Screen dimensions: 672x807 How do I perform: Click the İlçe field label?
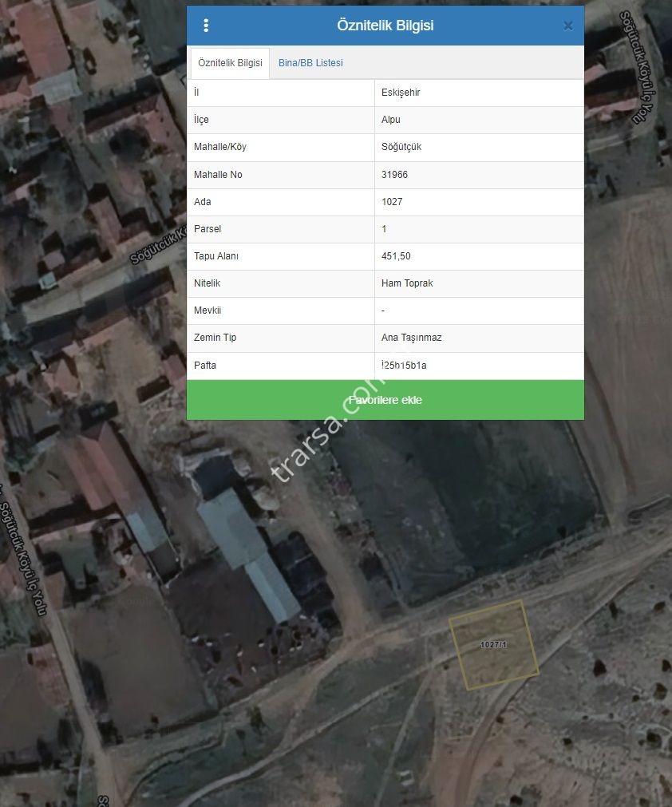coord(201,120)
